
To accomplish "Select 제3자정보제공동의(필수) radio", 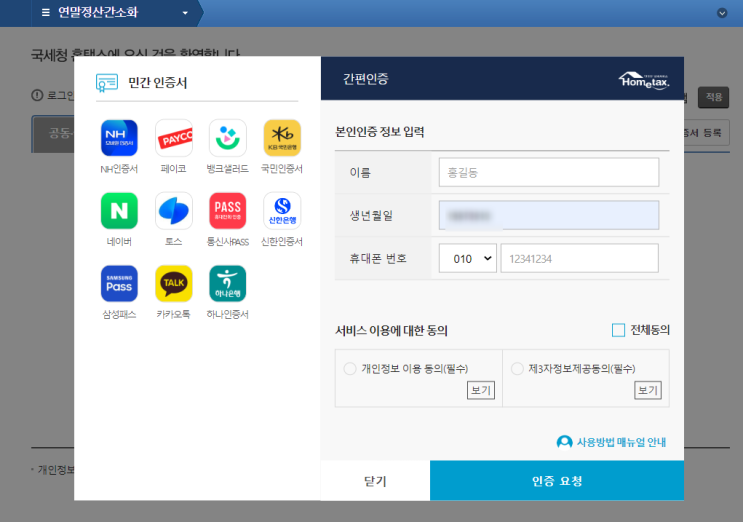I will pyautogui.click(x=517, y=369).
